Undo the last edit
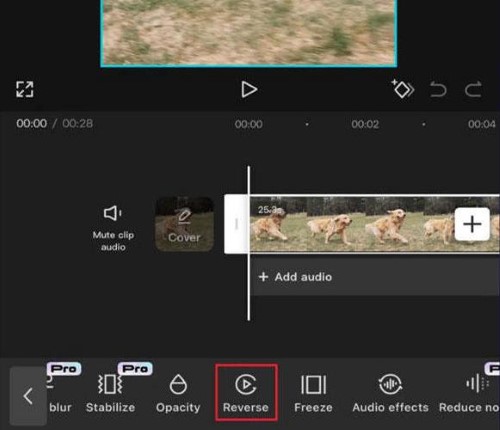This screenshot has width=500, height=430. 438,89
